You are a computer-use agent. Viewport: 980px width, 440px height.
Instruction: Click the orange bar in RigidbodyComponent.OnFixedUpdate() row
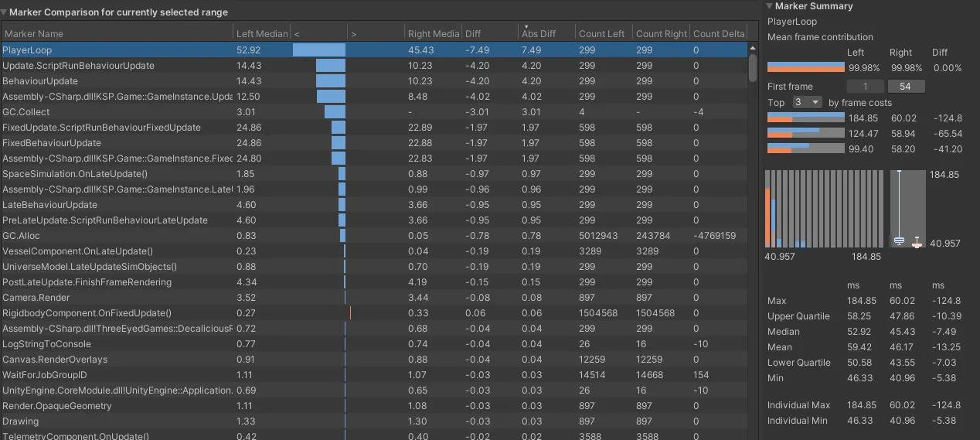[x=350, y=312]
